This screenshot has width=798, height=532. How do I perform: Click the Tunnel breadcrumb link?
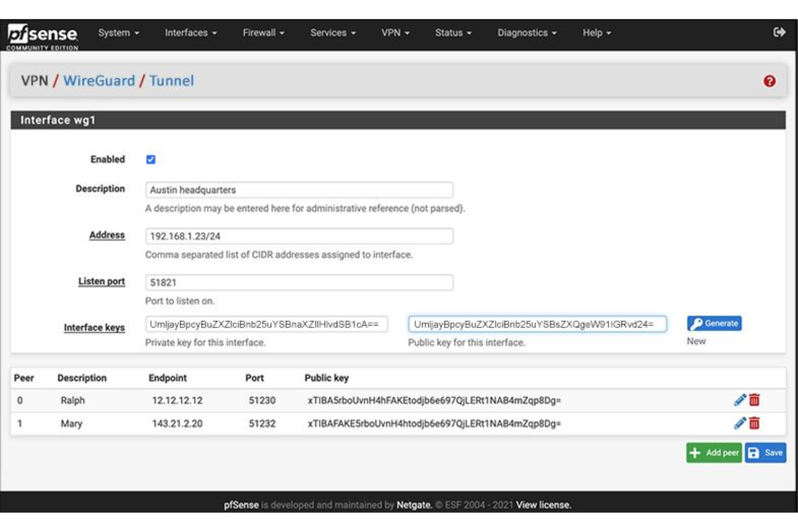tap(171, 81)
